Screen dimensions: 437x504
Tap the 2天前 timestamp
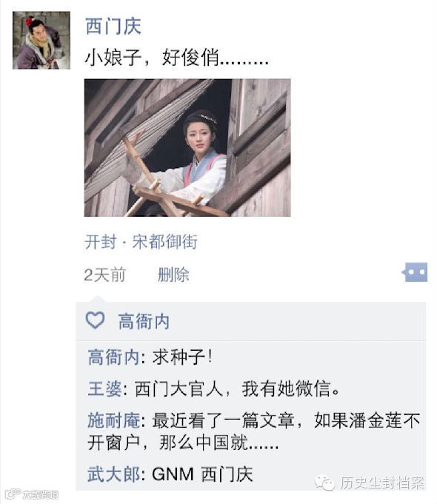[x=104, y=275]
